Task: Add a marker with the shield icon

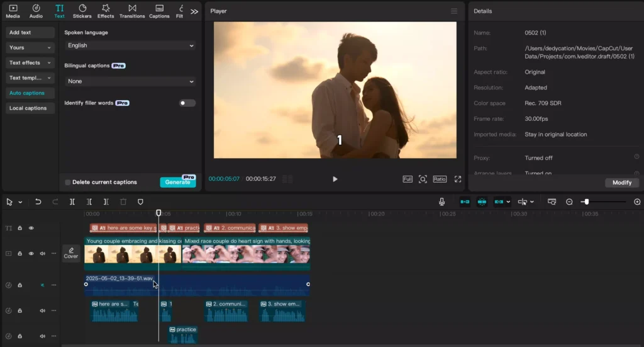Action: (x=140, y=202)
